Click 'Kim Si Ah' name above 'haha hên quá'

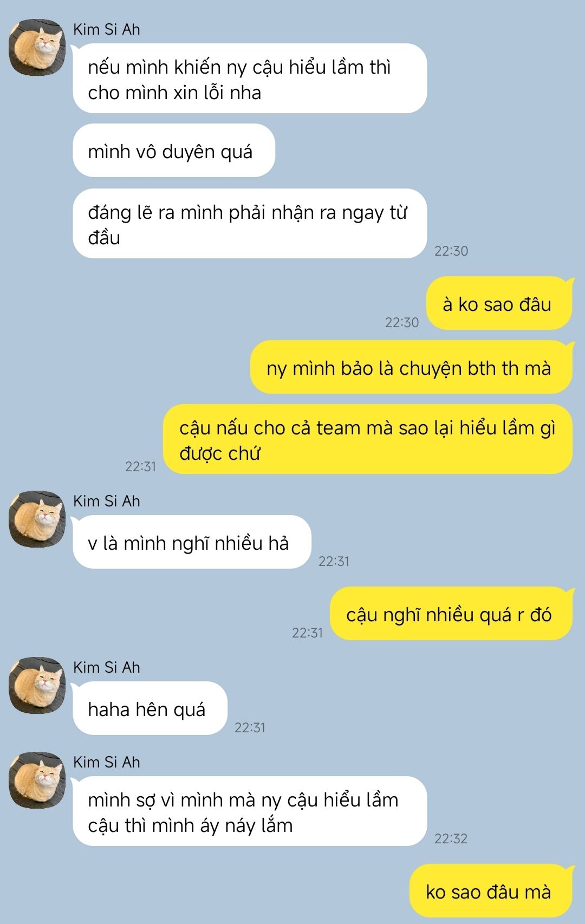coord(107,667)
